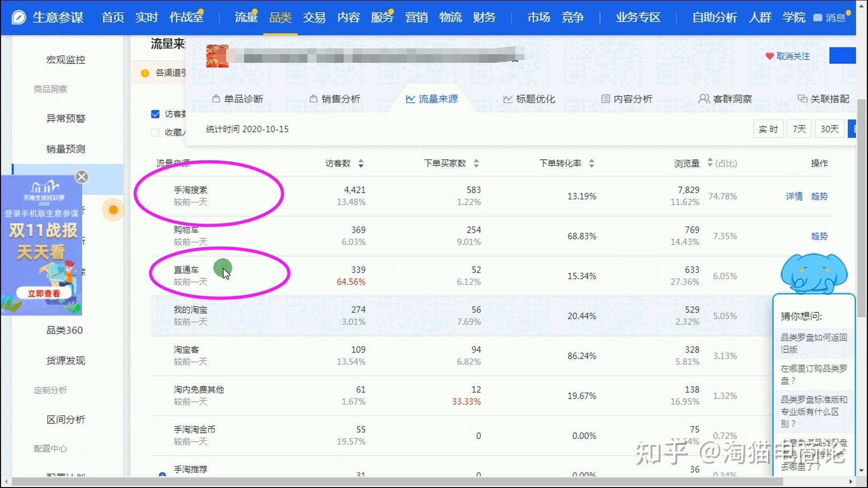Click 详情 link for 手淘搜索
Viewport: 868px width, 488px height.
tap(794, 196)
